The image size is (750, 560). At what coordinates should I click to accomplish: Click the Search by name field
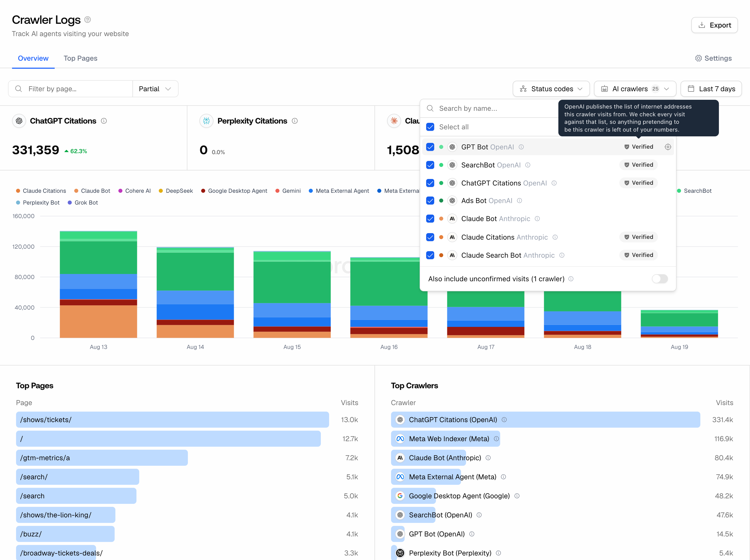coord(492,108)
